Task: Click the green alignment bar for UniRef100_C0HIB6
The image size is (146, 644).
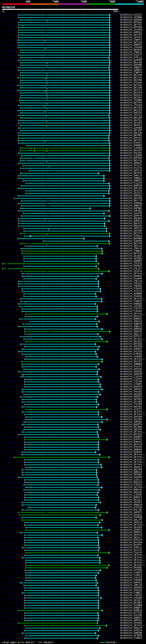Action: (65, 148)
